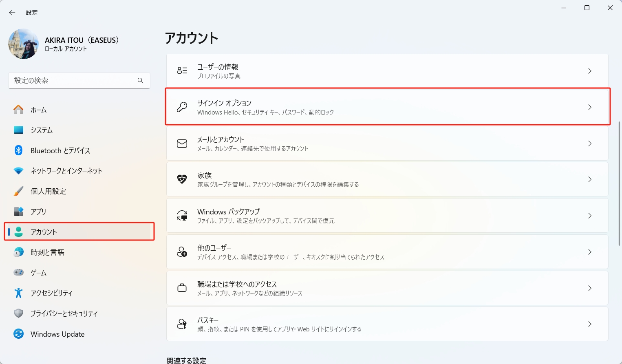Click the ゲーム controller icon
This screenshot has width=622, height=364.
18,272
